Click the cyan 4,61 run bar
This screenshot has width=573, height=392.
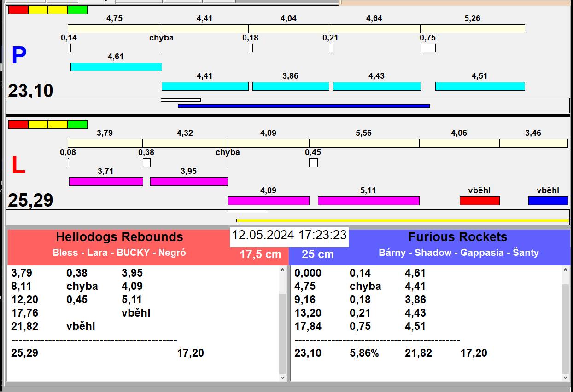(x=116, y=67)
